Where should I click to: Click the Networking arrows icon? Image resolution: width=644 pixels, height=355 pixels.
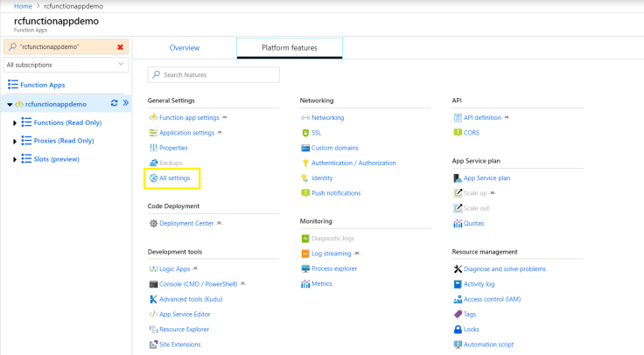tap(305, 117)
